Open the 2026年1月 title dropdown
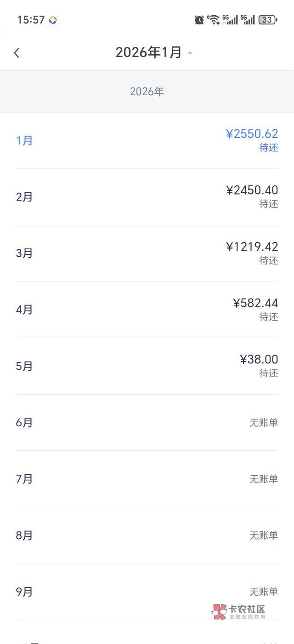 pyautogui.click(x=148, y=52)
